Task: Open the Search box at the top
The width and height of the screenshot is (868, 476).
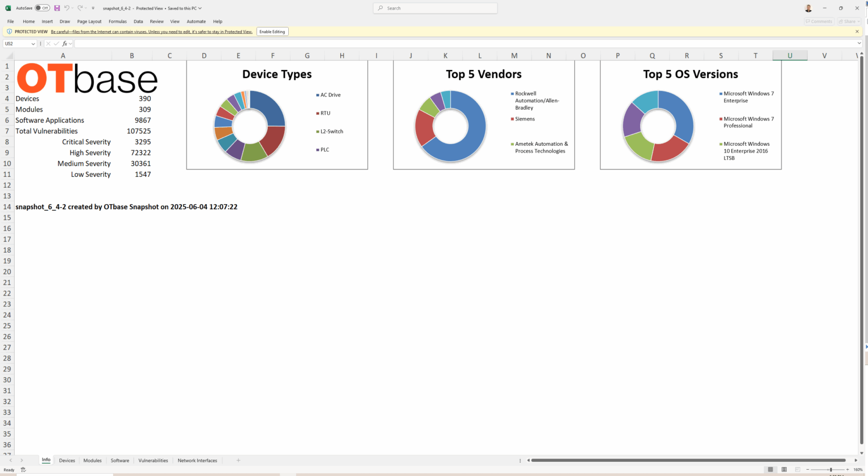Action: click(435, 8)
